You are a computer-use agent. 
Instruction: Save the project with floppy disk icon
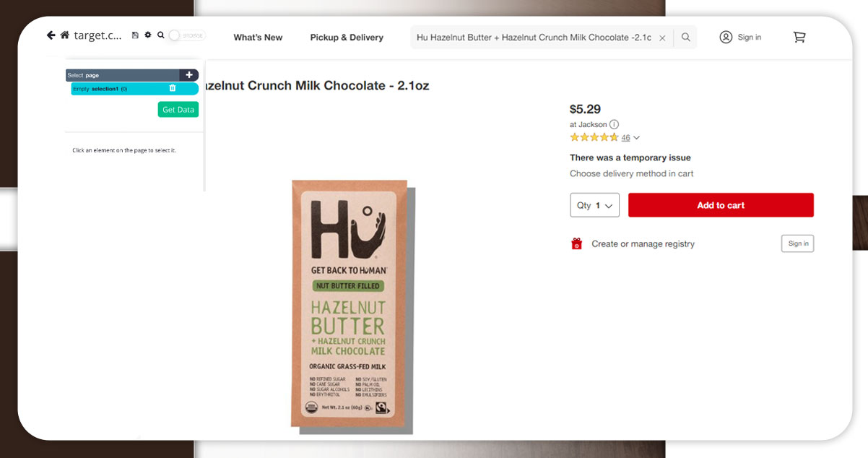[135, 35]
